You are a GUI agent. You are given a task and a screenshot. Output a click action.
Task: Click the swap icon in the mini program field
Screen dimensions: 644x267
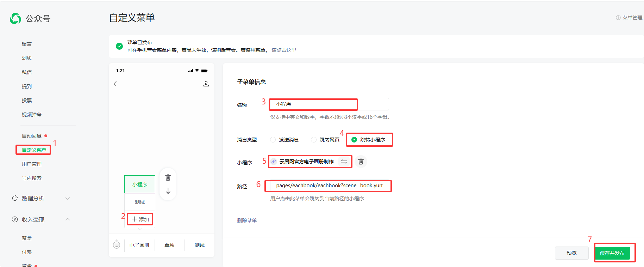click(x=344, y=162)
